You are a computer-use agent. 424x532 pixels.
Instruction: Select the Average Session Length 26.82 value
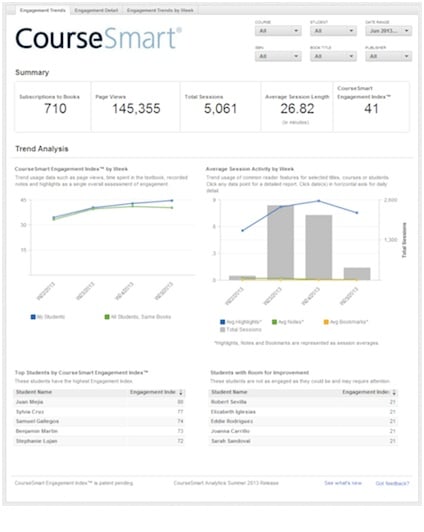(x=297, y=109)
